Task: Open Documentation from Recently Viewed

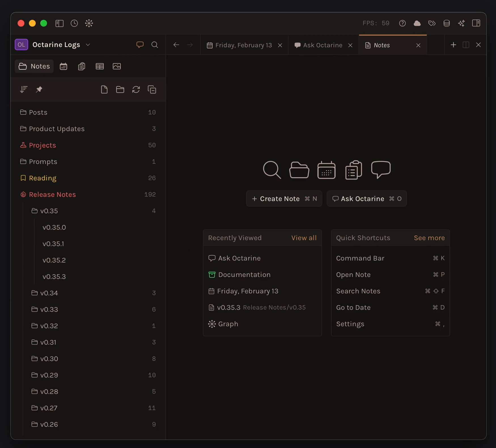Action: point(262,275)
